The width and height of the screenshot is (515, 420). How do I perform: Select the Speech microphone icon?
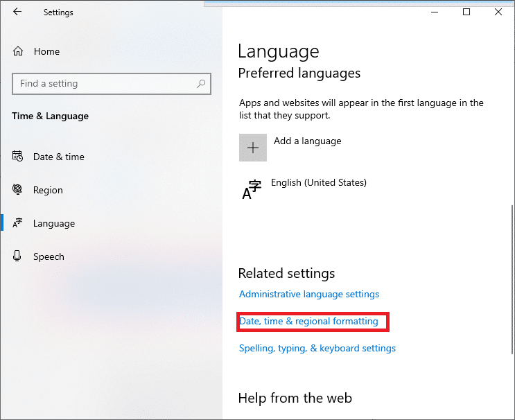coord(18,256)
